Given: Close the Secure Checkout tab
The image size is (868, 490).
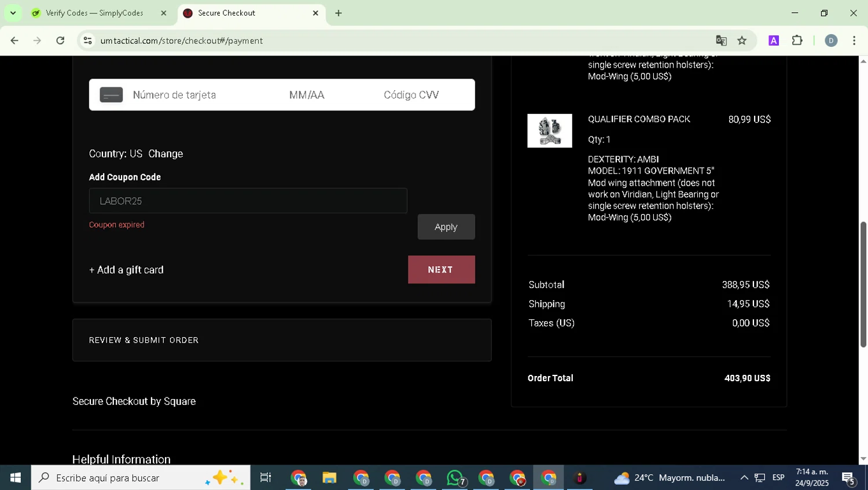Looking at the screenshot, I should tap(315, 13).
